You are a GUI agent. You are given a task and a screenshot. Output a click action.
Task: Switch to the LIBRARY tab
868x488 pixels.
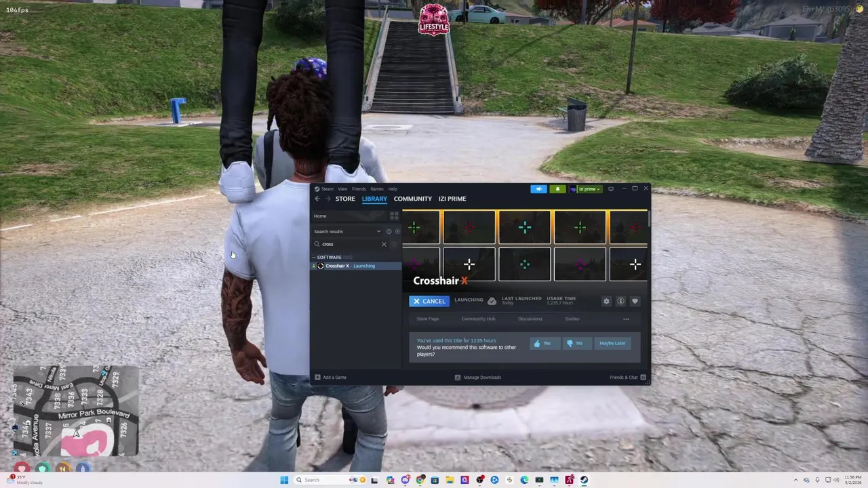tap(374, 199)
